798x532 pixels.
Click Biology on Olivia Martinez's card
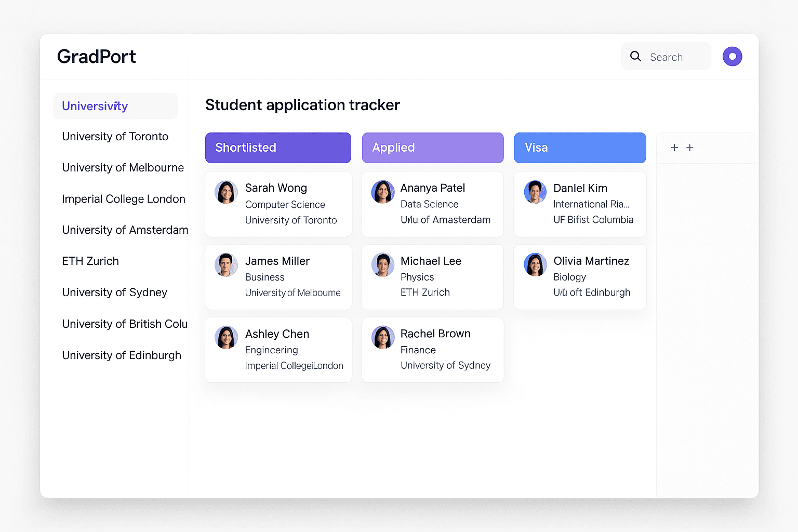pos(569,277)
